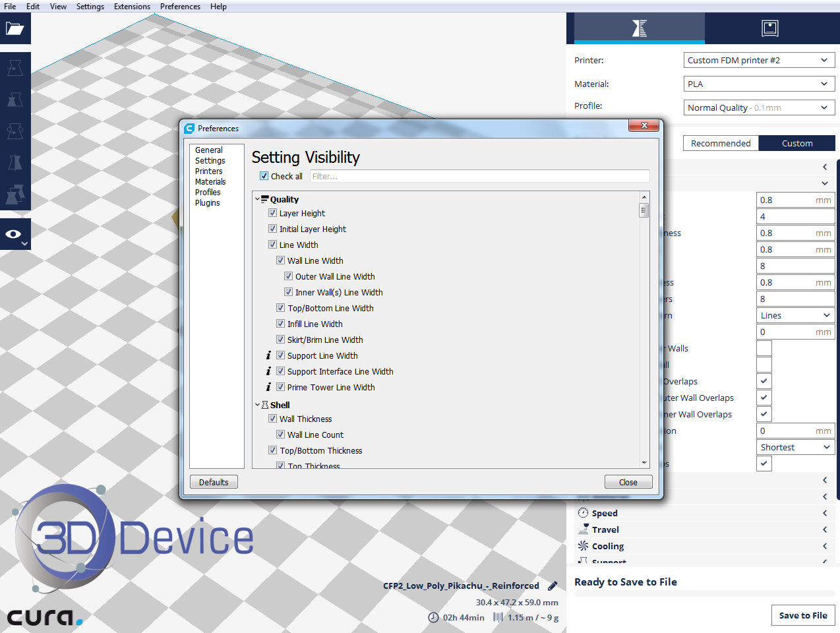Uncheck the Wall Line Count checkbox
Screen dimensions: 840x633
[280, 435]
